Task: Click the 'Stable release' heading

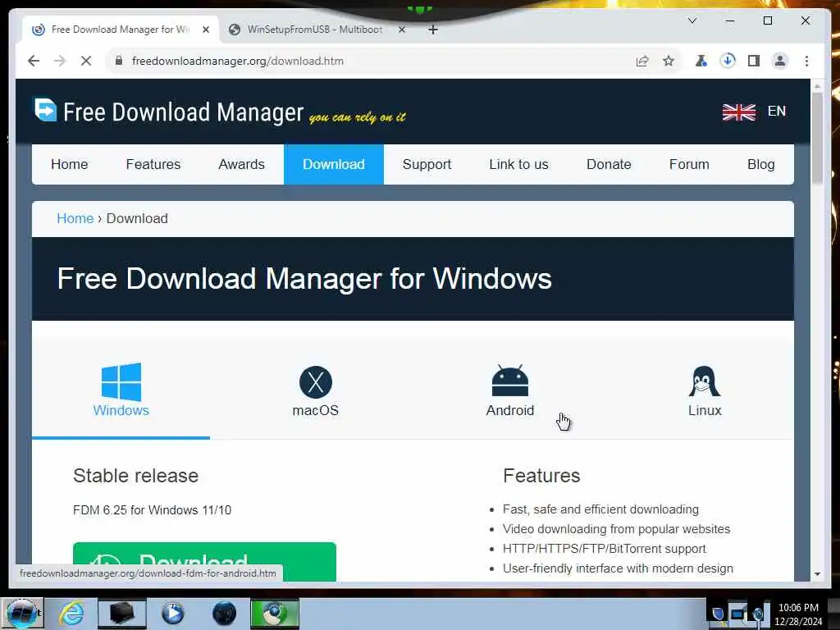Action: coord(135,476)
